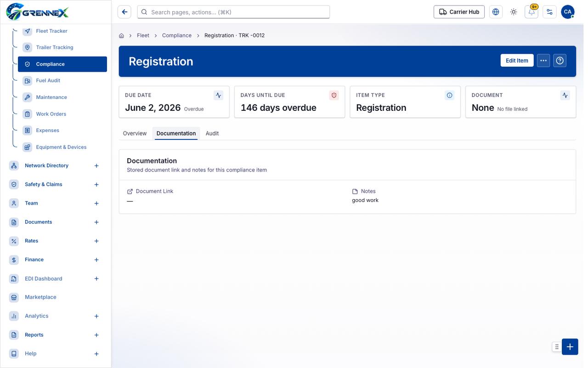Viewport: 588px width, 368px height.
Task: Expand the Documents section
Action: [x=96, y=222]
